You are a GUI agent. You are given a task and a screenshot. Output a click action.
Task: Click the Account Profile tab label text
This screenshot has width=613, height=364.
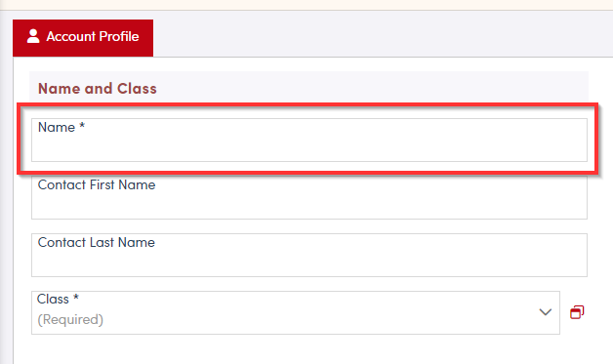pyautogui.click(x=93, y=36)
